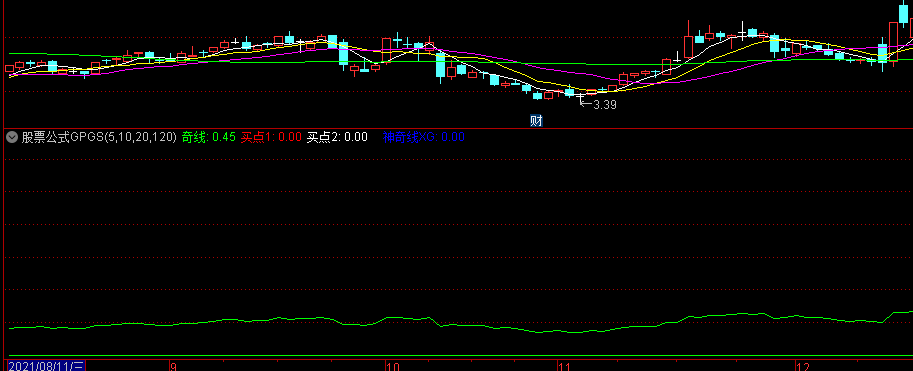Select the red 买点1: 0.00 label

click(x=271, y=137)
